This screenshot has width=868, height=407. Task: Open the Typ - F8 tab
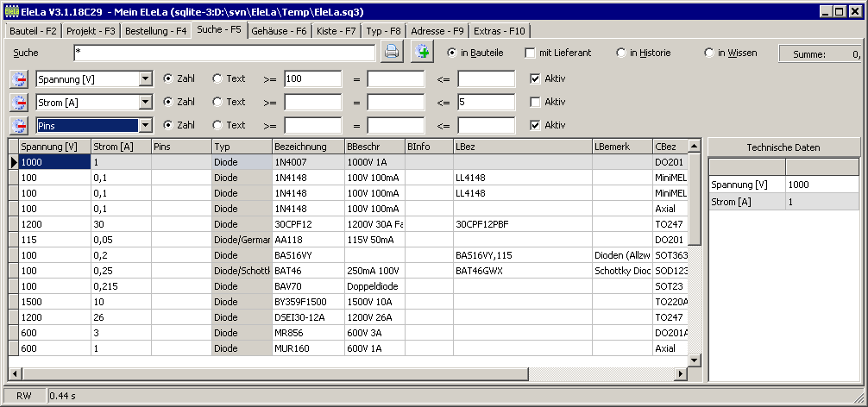click(x=384, y=32)
